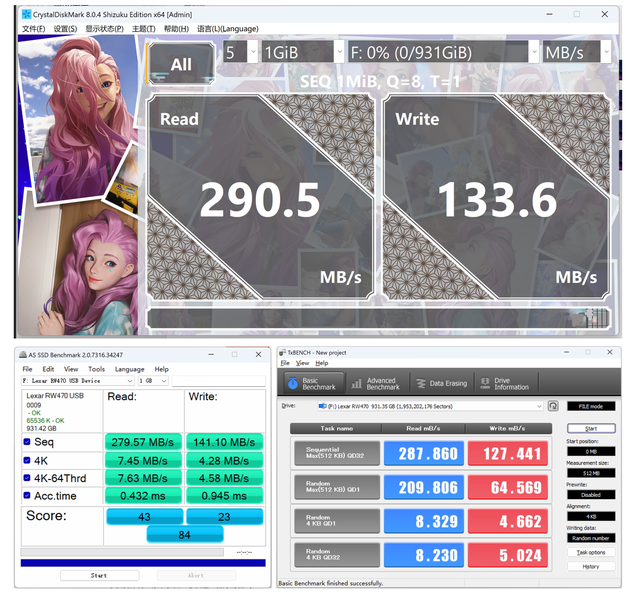Toggle the 4K test checkbox in AS SSD
The width and height of the screenshot is (640, 593).
[x=27, y=460]
